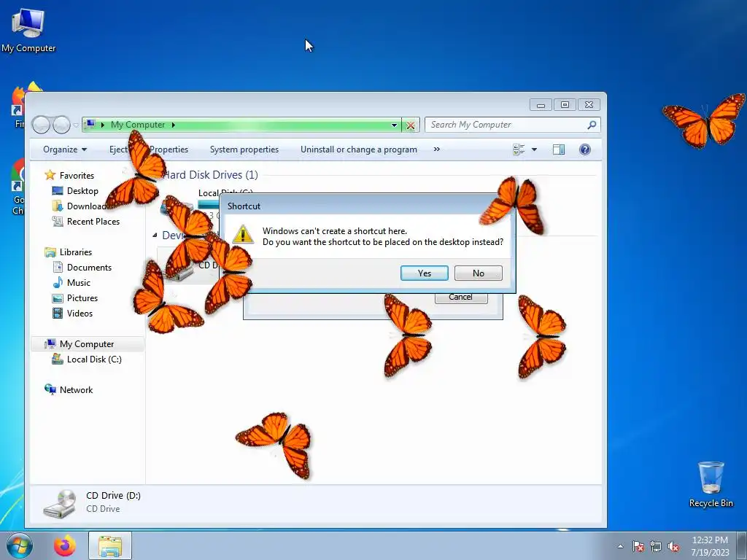Open the Windows Start button
Screen dimensions: 747x560
pos(19,545)
